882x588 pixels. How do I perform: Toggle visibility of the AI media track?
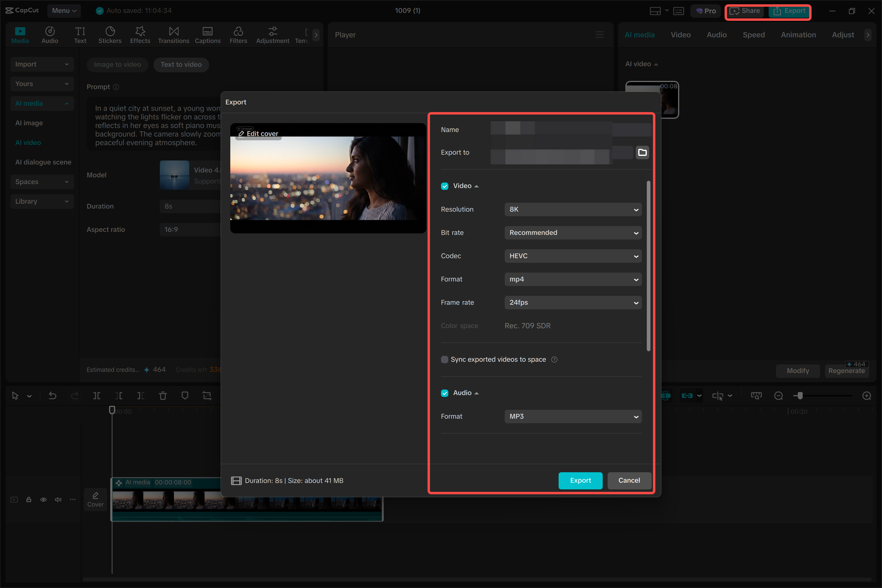click(x=43, y=499)
